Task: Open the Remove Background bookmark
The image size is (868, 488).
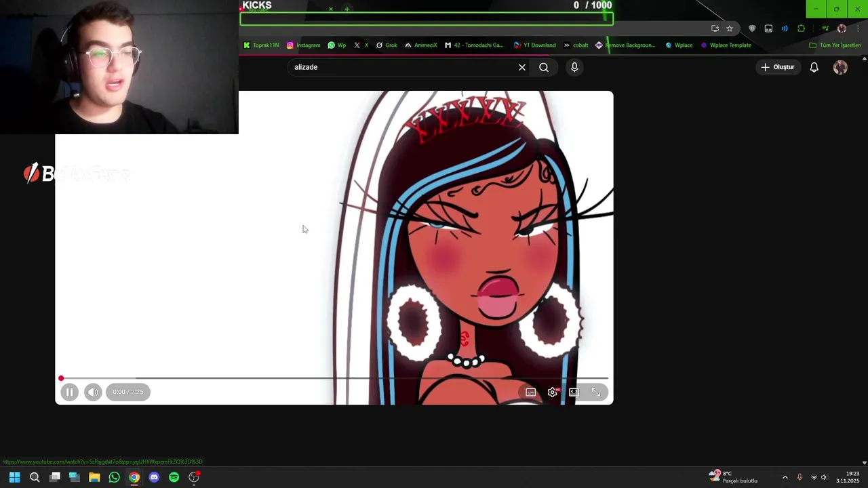Action: [x=625, y=45]
